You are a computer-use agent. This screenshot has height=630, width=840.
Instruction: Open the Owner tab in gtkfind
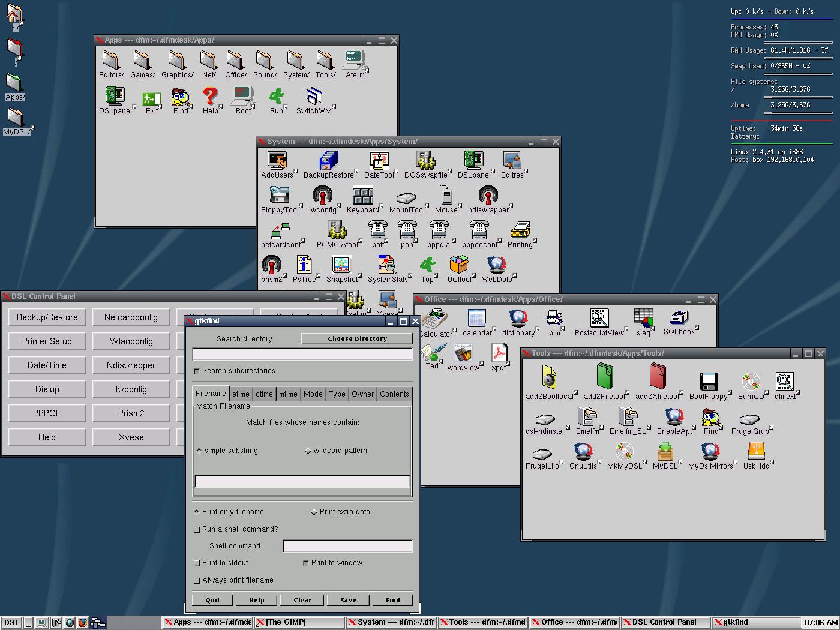[363, 394]
